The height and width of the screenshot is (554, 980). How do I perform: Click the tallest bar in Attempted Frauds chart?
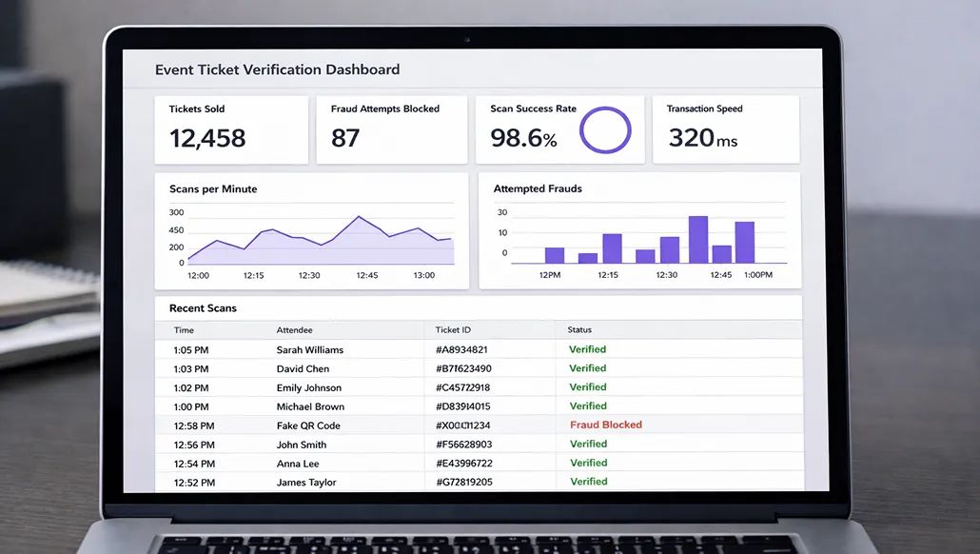tap(698, 240)
